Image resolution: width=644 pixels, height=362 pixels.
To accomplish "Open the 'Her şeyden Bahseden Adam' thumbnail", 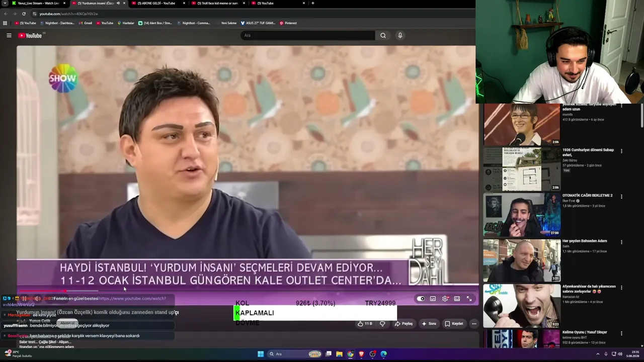I will tap(522, 260).
